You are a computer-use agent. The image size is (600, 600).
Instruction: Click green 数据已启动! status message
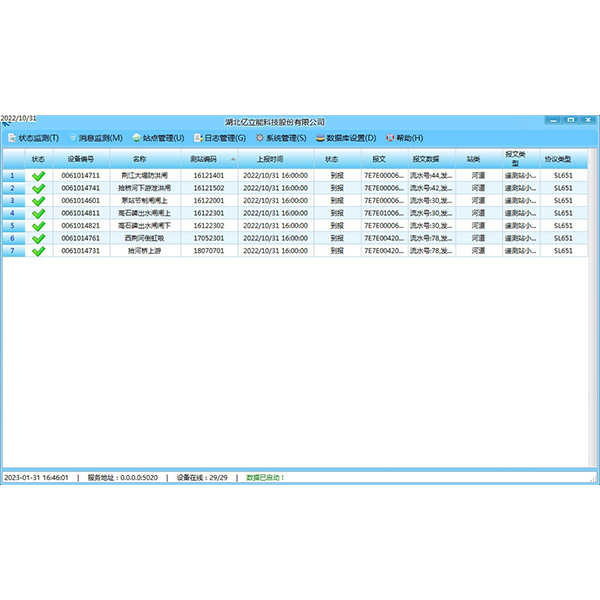[265, 478]
